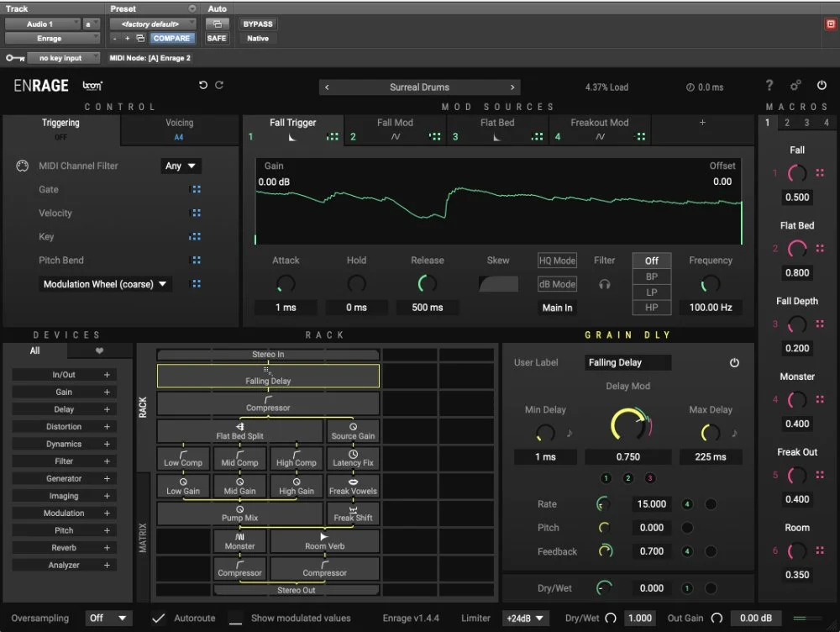The image size is (840, 632).
Task: Open the Modulation Wheel (coarse) dropdown
Action: tap(105, 284)
